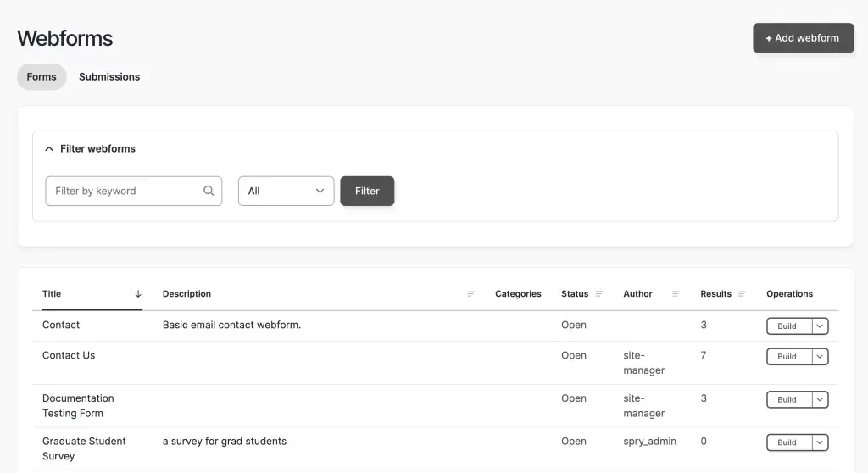Switch to the Submissions tab
The height and width of the screenshot is (473, 868).
click(109, 77)
